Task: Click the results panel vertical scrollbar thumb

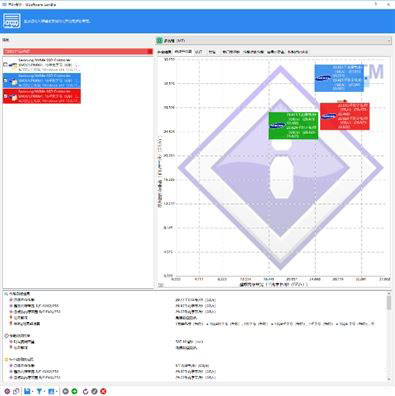Action: point(389,303)
